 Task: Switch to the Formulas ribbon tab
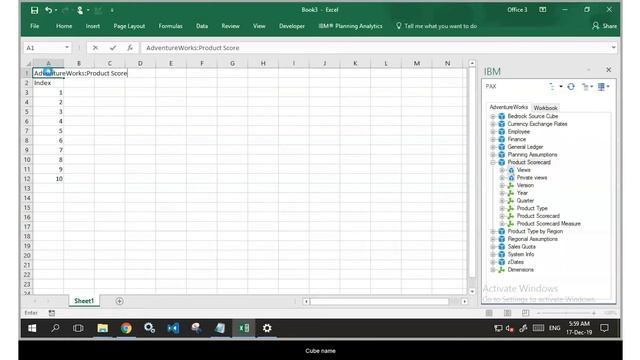coord(170,26)
